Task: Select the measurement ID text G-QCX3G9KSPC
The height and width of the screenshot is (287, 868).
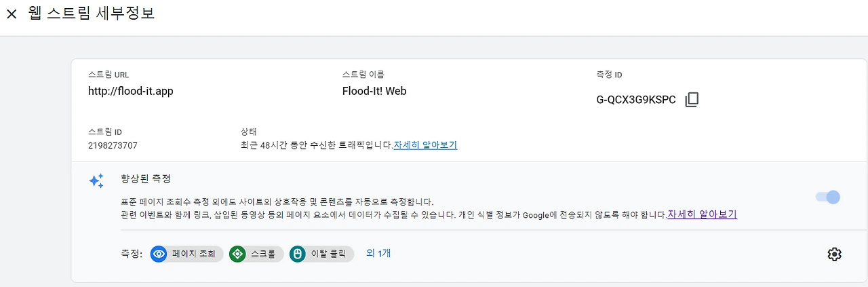Action: pos(636,100)
